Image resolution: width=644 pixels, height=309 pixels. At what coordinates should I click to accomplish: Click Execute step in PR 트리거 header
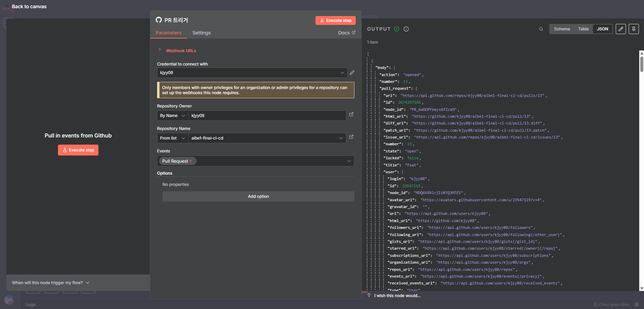[x=336, y=20]
